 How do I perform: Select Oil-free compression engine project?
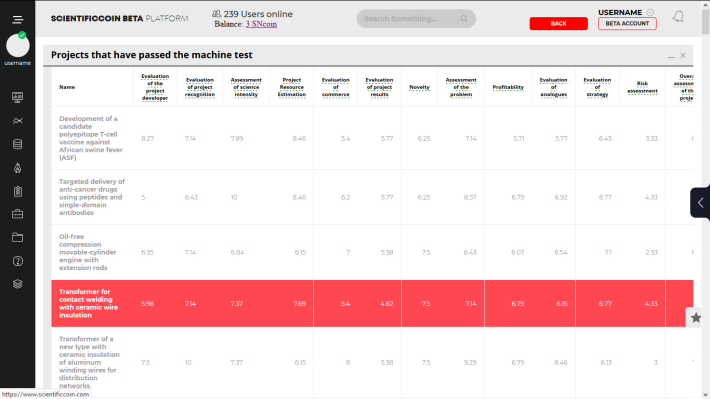click(x=88, y=252)
